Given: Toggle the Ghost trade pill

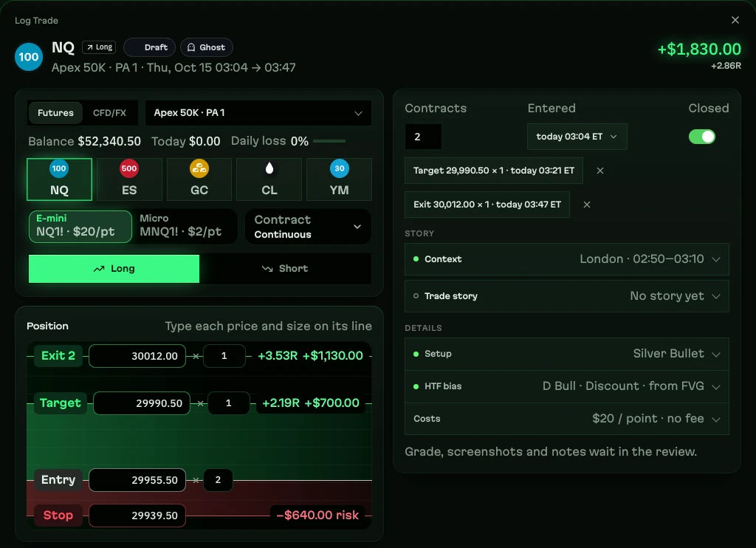Looking at the screenshot, I should point(207,47).
